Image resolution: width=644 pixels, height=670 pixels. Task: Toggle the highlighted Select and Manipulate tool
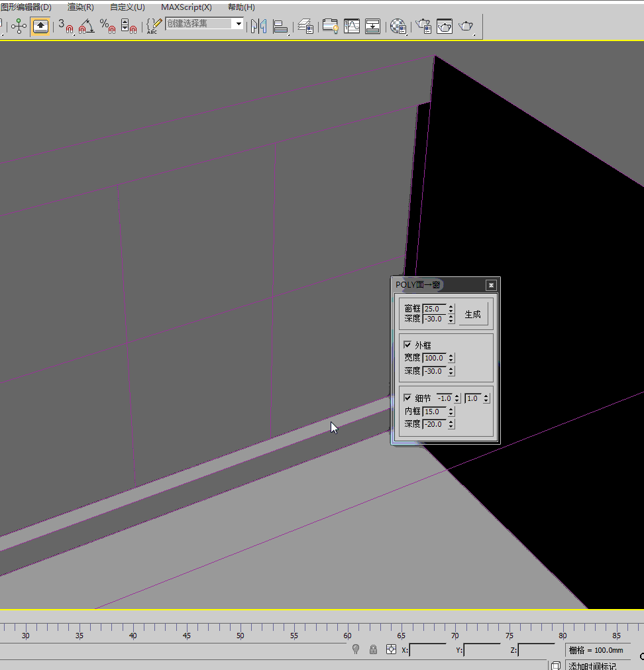(40, 27)
